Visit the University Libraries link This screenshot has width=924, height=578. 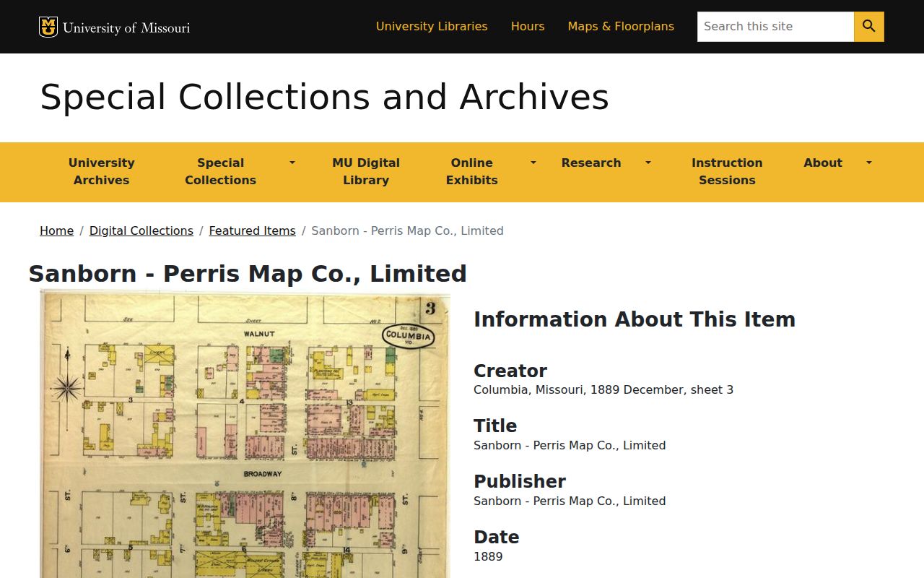point(432,27)
